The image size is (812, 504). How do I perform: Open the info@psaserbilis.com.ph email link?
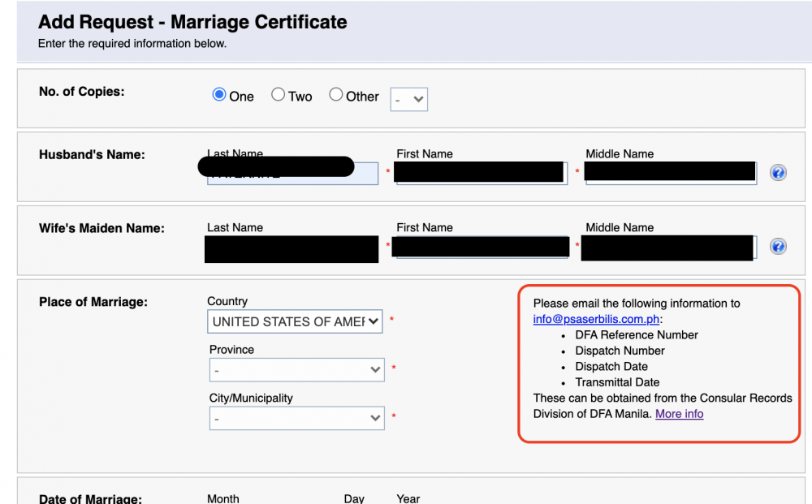(x=596, y=319)
